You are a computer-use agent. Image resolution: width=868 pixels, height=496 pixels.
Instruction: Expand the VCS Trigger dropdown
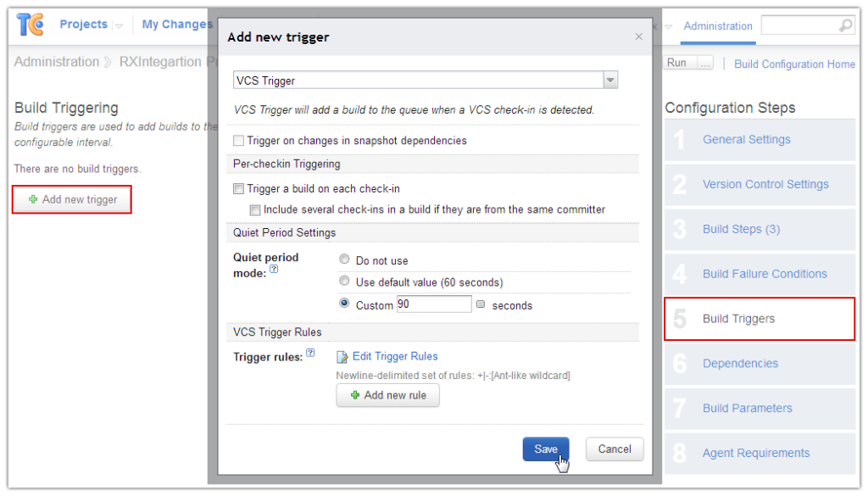[610, 81]
